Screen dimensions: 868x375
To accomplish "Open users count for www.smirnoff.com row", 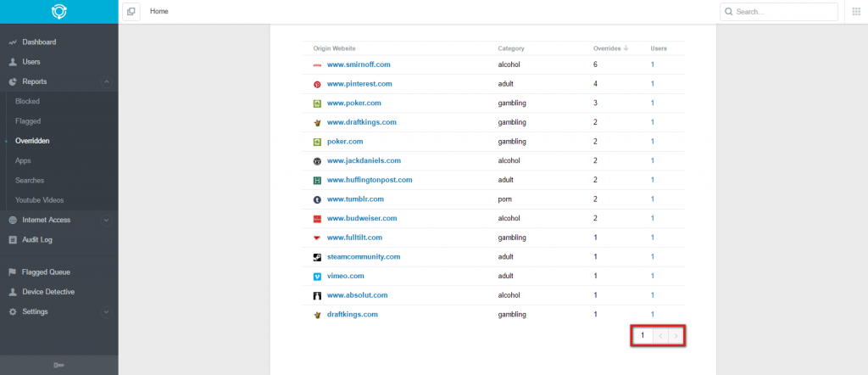I will pos(653,64).
